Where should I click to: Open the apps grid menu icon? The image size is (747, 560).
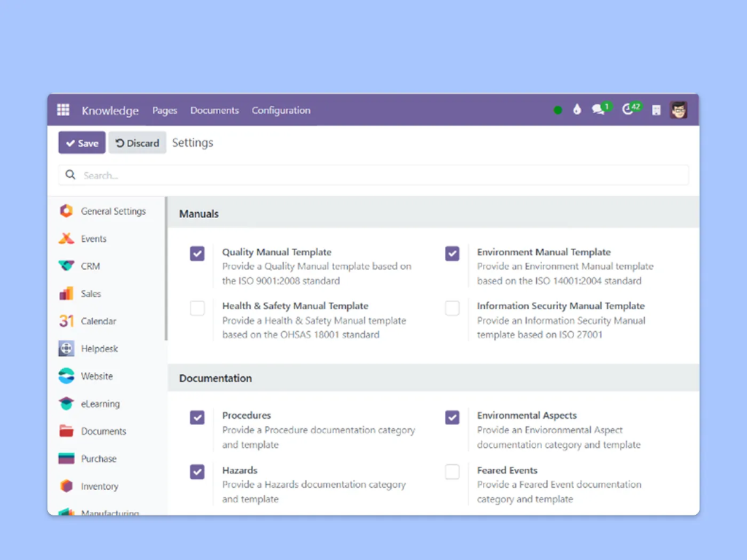tap(63, 110)
